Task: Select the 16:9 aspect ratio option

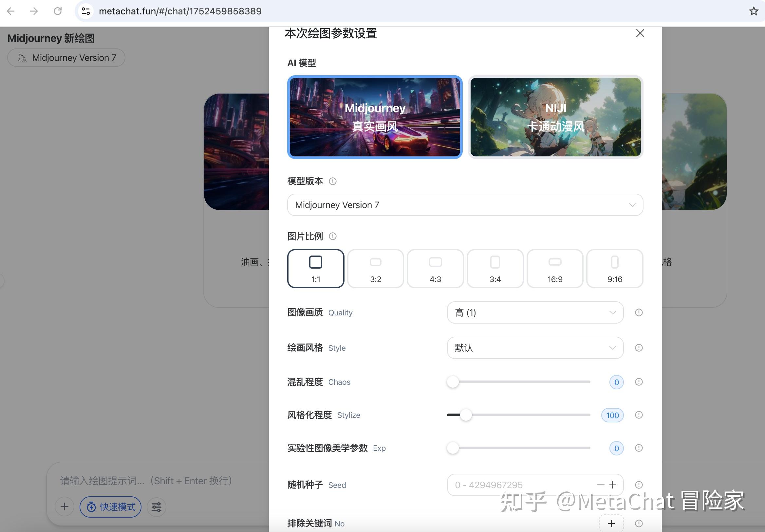Action: 554,268
